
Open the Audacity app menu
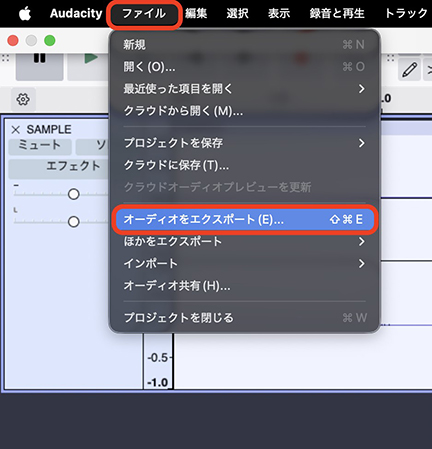tap(76, 13)
